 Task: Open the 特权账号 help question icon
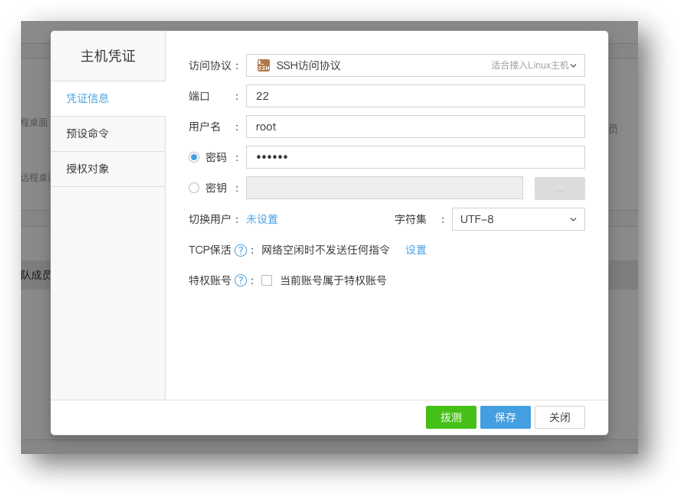[x=240, y=281]
